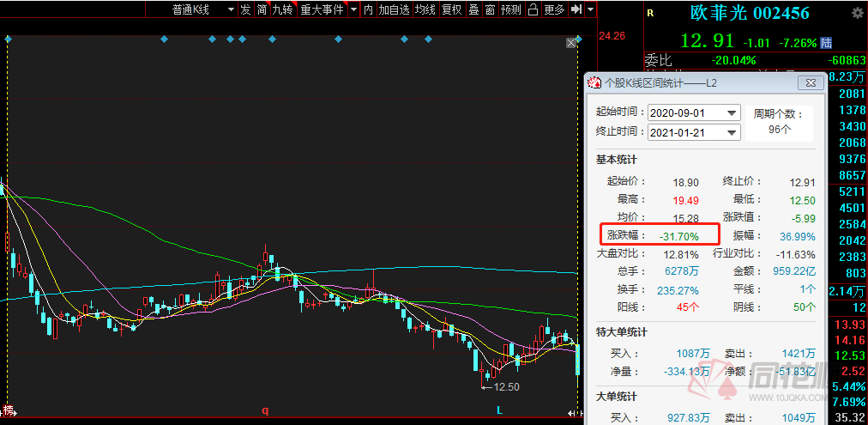Click the cyan L marker on the time axis
868x425 pixels.
click(x=499, y=410)
